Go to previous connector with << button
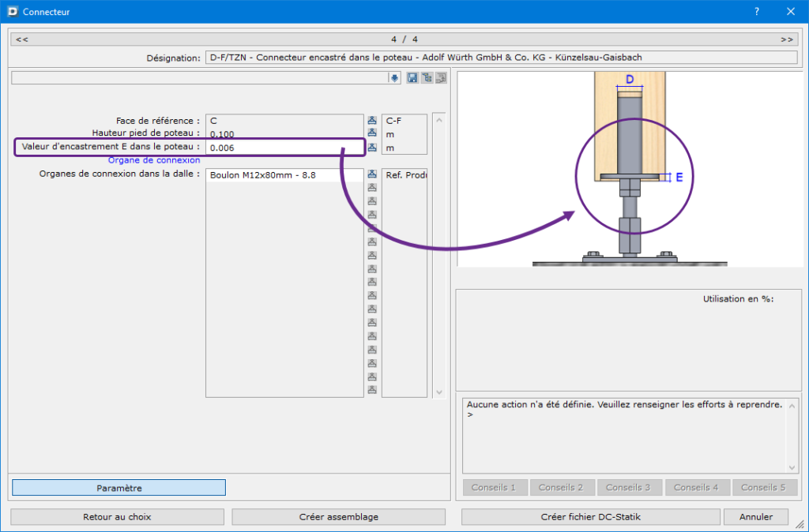 (22, 39)
